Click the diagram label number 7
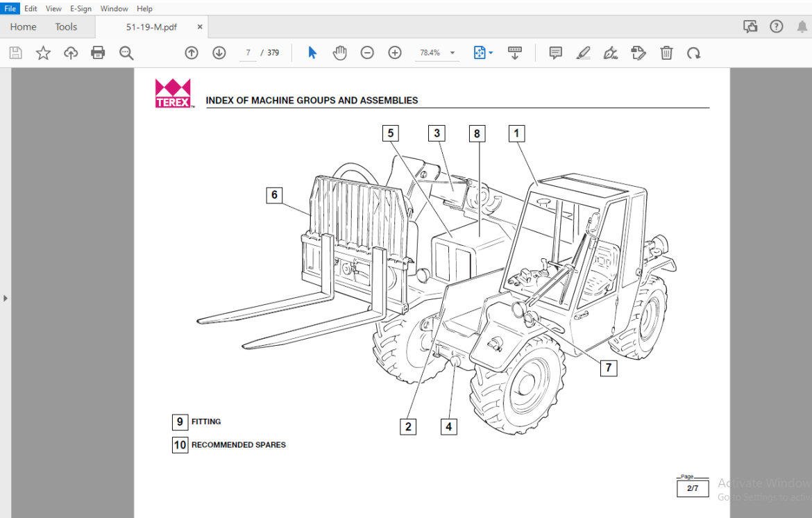The height and width of the screenshot is (518, 812). point(609,368)
